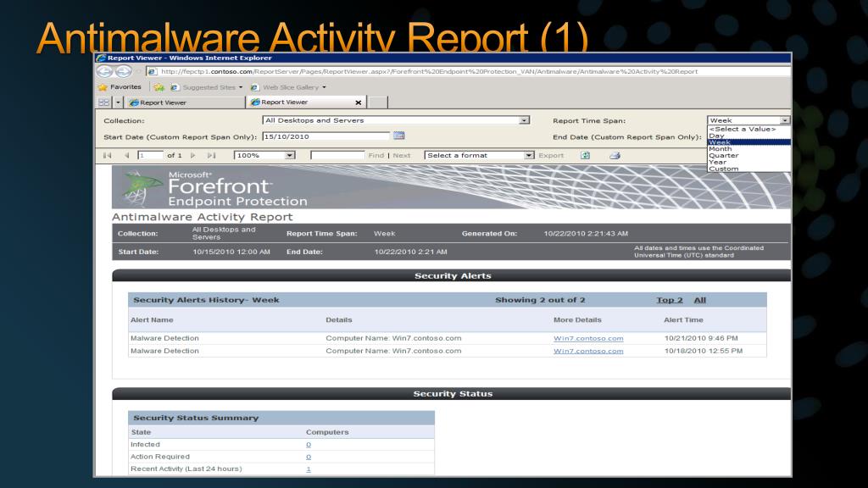Click the 'Antimalware Activity Report' title text
Image resolution: width=868 pixels, height=488 pixels.
pos(202,217)
